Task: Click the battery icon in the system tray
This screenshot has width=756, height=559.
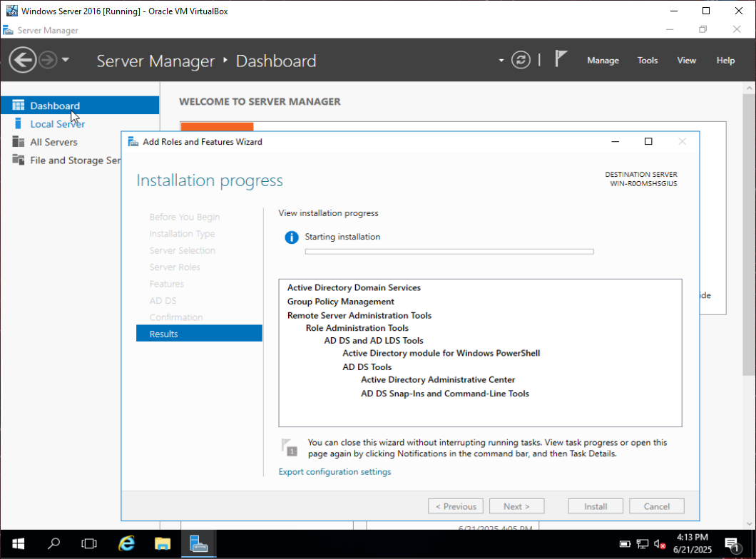Action: click(x=625, y=544)
